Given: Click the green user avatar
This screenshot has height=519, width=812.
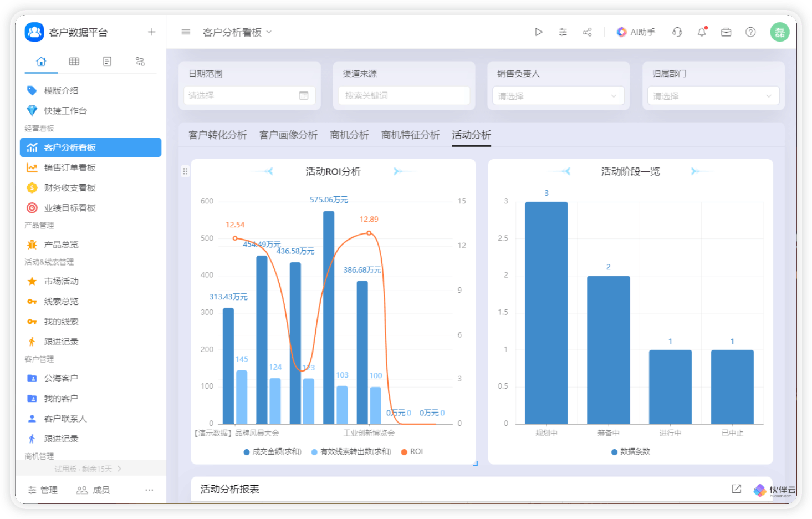Looking at the screenshot, I should [780, 32].
